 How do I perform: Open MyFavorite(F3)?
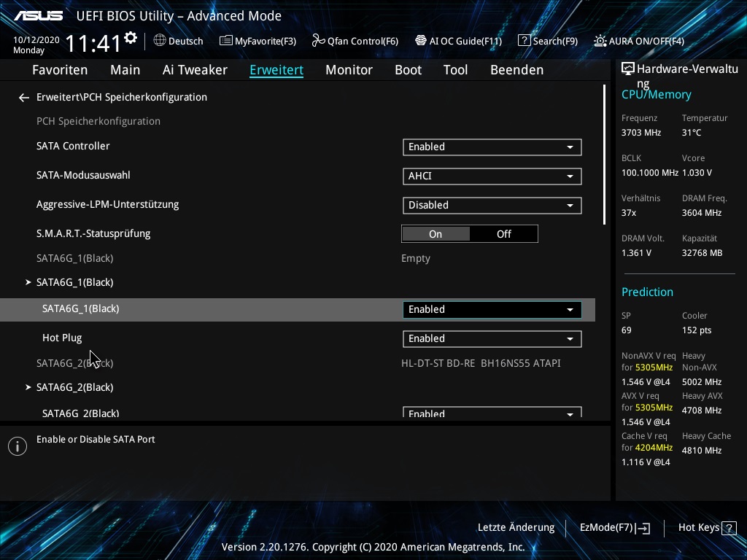(258, 41)
